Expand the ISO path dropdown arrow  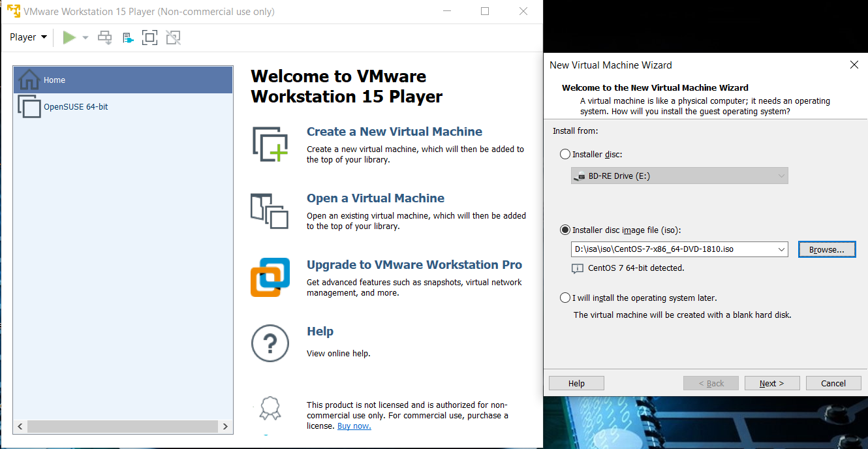782,249
